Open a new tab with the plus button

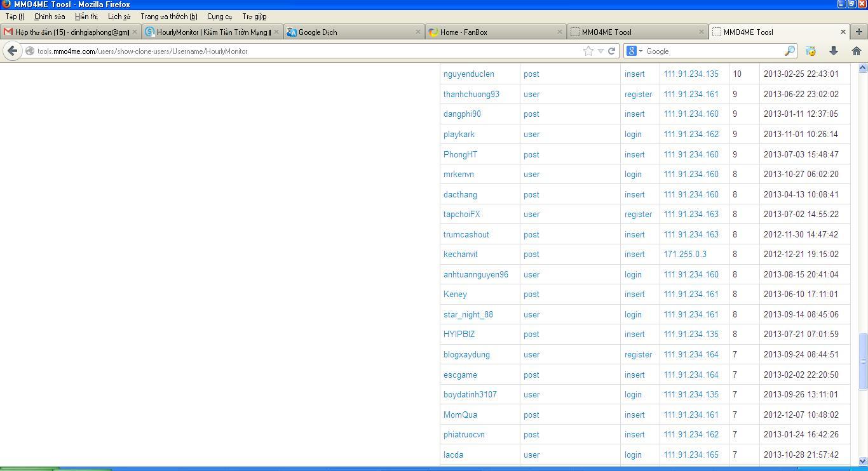[859, 32]
